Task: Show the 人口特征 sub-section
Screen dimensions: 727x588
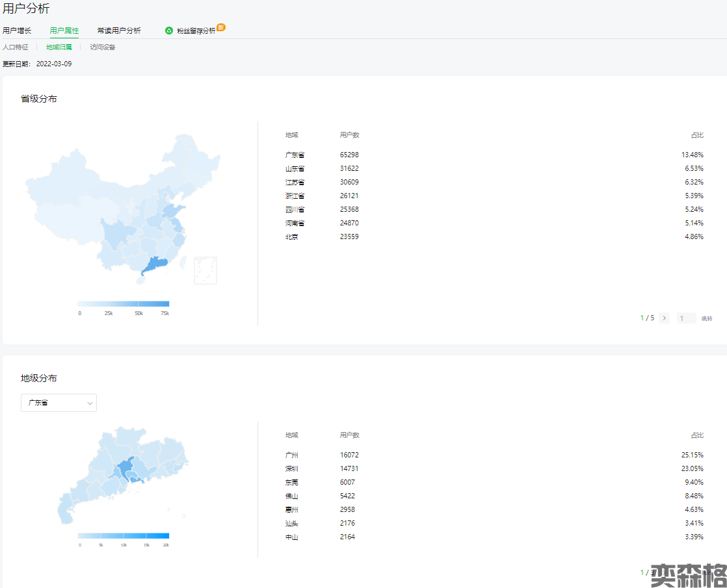Action: point(16,47)
